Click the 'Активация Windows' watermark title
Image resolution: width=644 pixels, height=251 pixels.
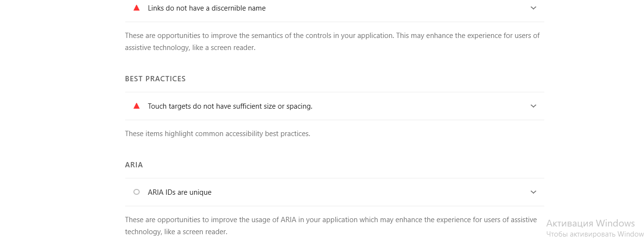(x=591, y=223)
